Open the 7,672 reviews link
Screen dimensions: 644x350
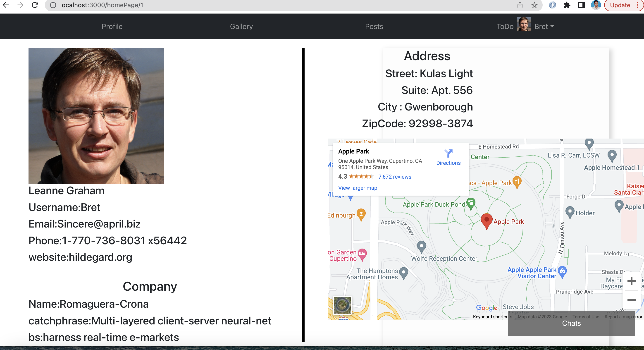coord(394,177)
